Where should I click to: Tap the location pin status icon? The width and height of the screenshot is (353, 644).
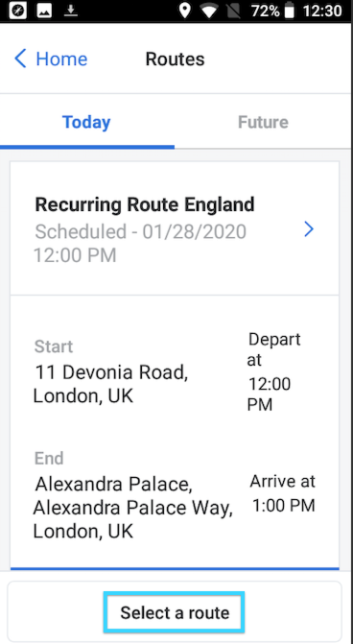coord(185,12)
